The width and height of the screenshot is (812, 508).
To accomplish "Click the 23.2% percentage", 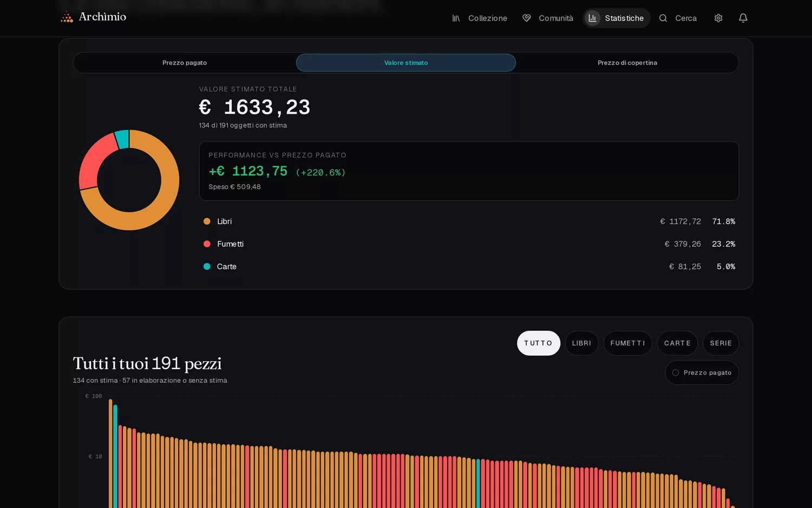I will click(724, 244).
